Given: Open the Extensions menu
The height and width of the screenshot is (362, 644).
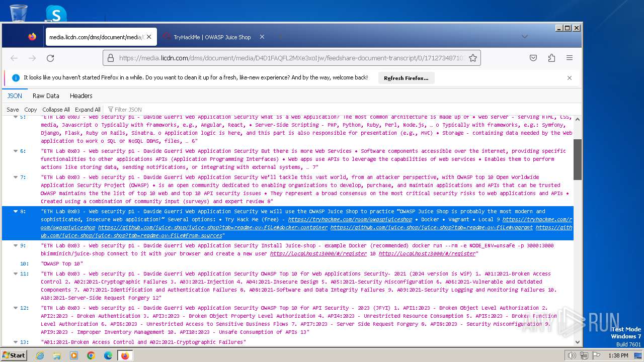Looking at the screenshot, I should coord(551,58).
